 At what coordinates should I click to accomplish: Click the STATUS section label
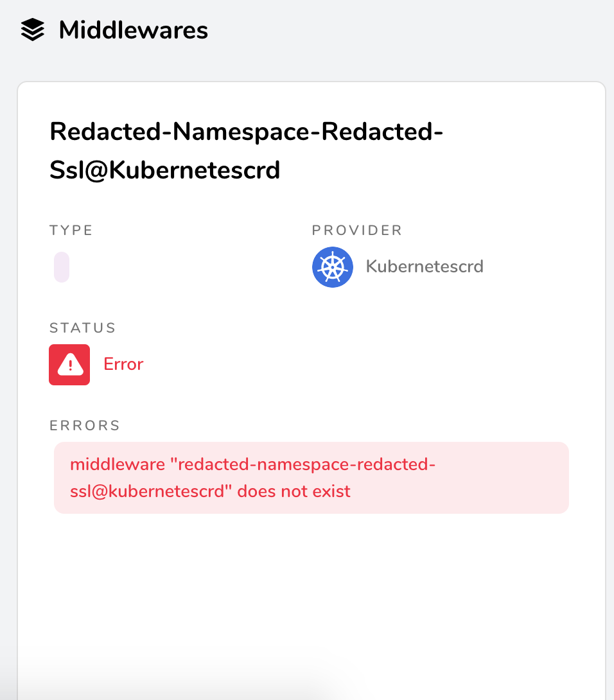[82, 328]
